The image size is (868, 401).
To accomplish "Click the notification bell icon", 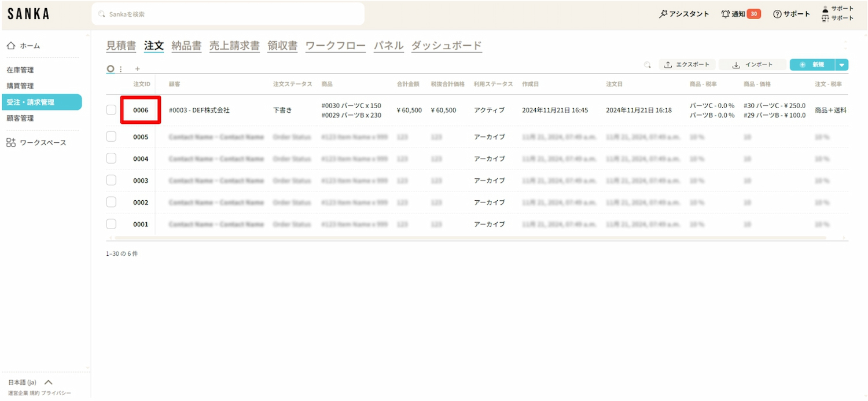I will click(x=726, y=14).
